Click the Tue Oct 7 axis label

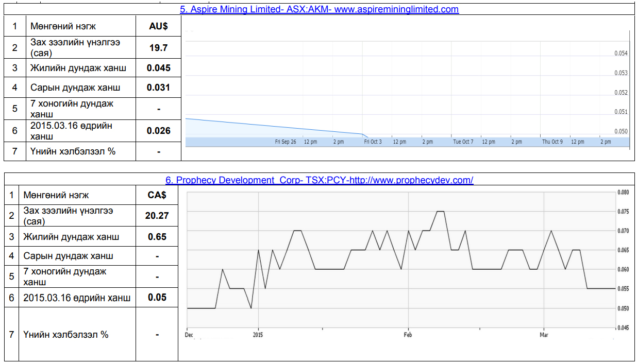(x=463, y=142)
